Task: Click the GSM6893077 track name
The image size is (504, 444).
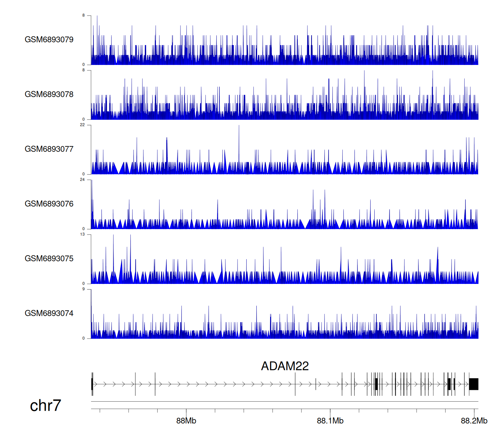Action: [49, 149]
